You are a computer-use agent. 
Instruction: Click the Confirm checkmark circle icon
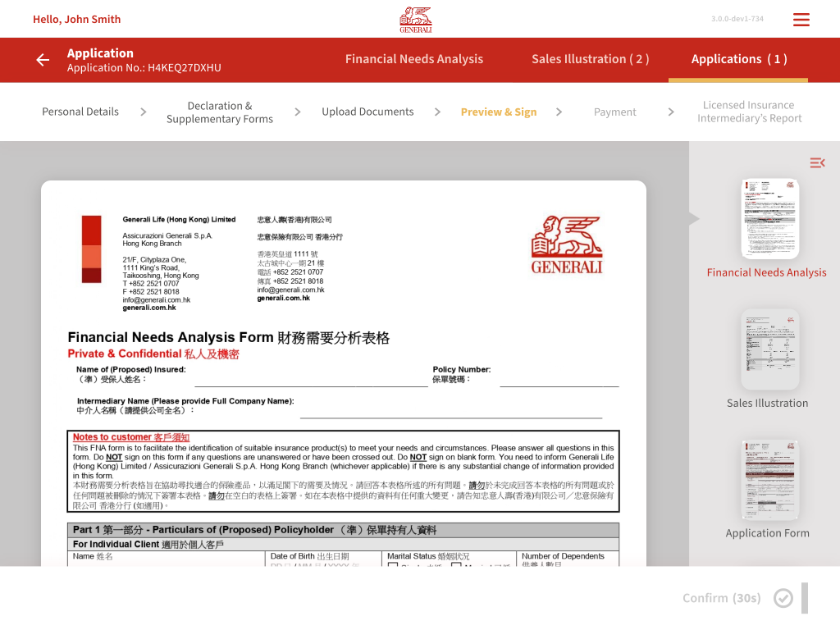tap(783, 598)
